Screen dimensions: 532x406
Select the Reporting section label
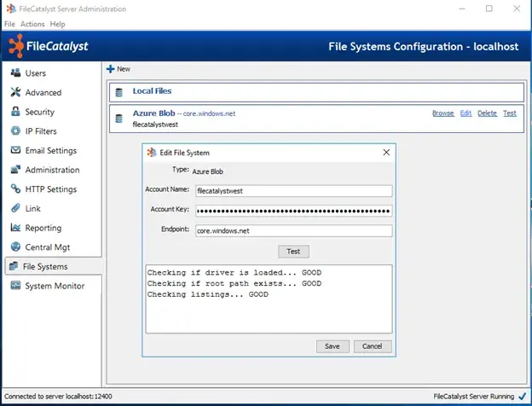coord(43,228)
